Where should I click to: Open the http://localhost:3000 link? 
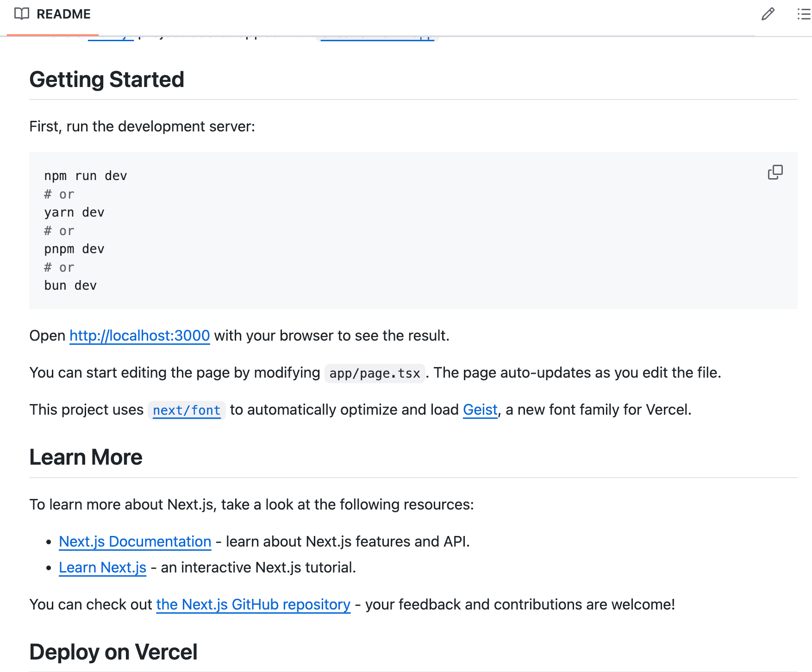pos(140,336)
